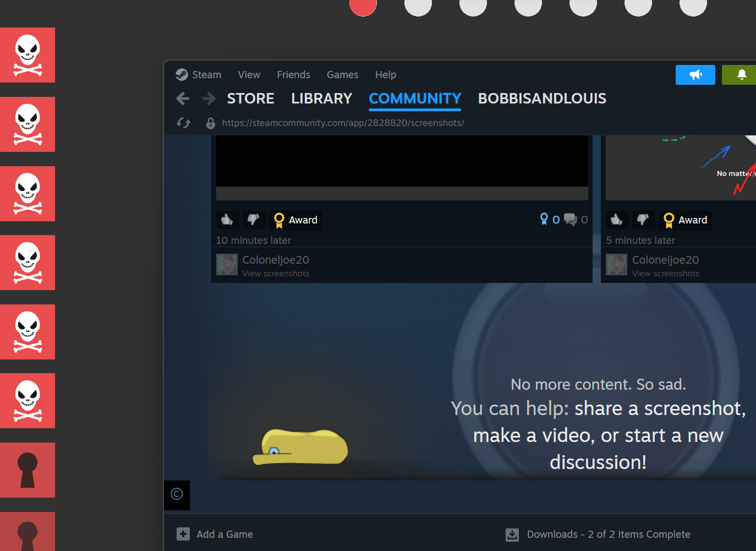This screenshot has height=551, width=756.
Task: Follow the "share a screenshot" link
Action: coord(659,408)
